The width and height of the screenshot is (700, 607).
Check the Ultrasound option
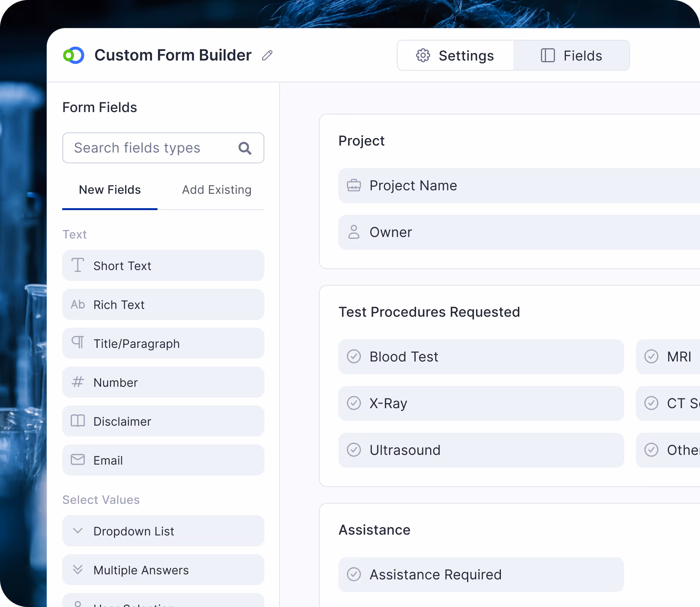[354, 450]
